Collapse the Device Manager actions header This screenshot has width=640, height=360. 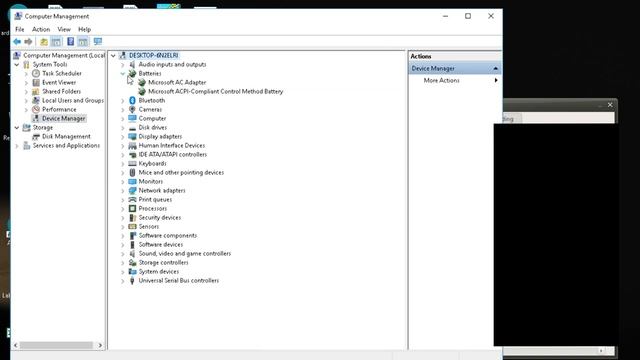496,68
